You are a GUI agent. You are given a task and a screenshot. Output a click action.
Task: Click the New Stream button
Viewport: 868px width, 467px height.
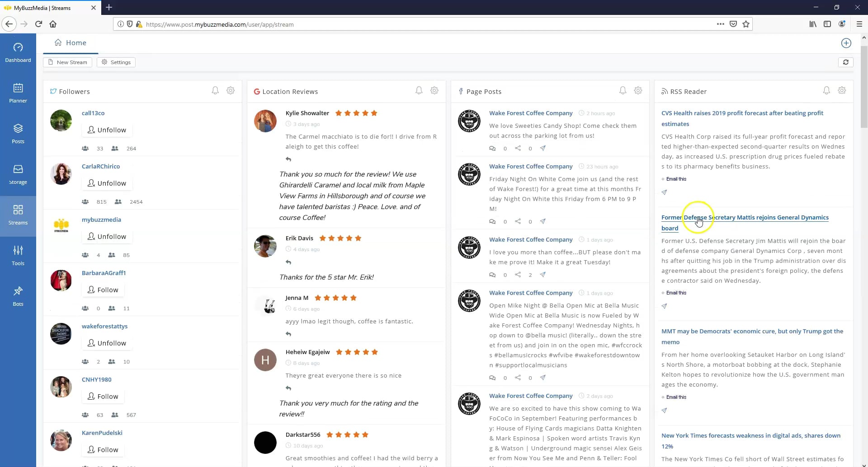pyautogui.click(x=68, y=62)
